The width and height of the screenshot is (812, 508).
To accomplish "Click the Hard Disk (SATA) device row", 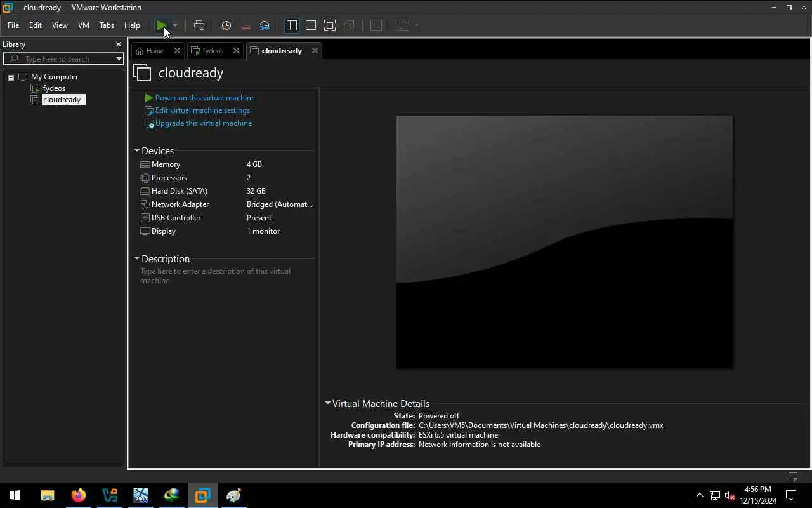I will (226, 191).
